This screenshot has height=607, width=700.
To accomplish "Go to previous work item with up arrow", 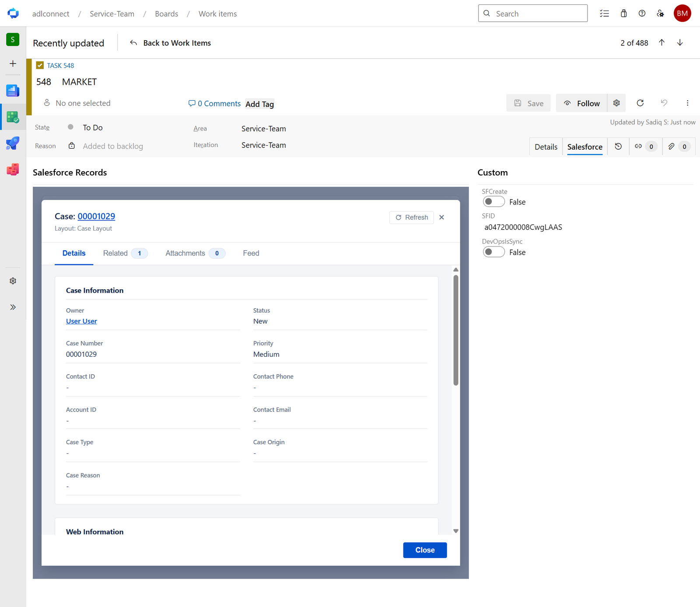I will (661, 42).
